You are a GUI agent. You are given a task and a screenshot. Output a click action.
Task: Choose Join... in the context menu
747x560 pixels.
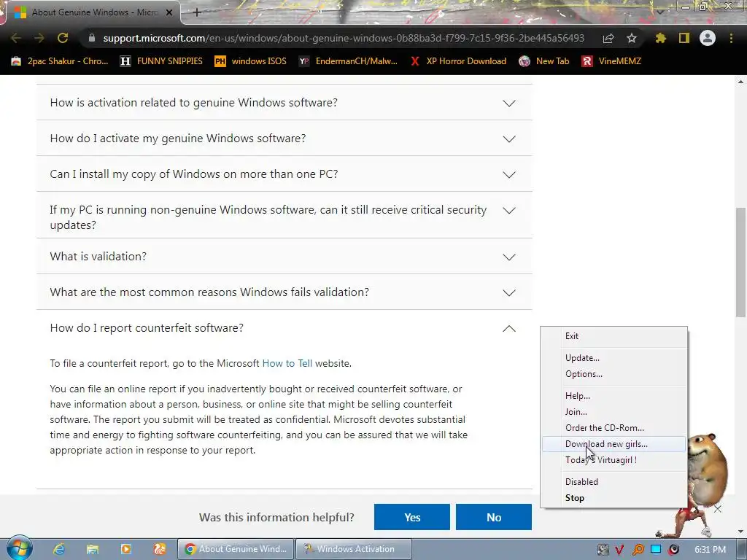(614, 412)
